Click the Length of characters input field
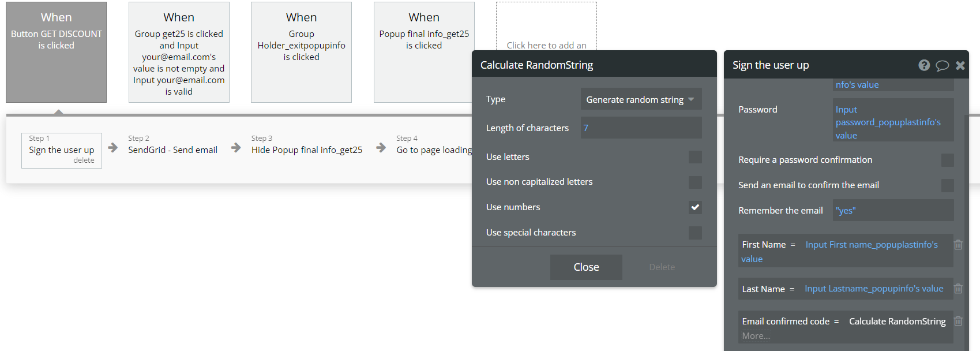This screenshot has height=351, width=980. (641, 128)
